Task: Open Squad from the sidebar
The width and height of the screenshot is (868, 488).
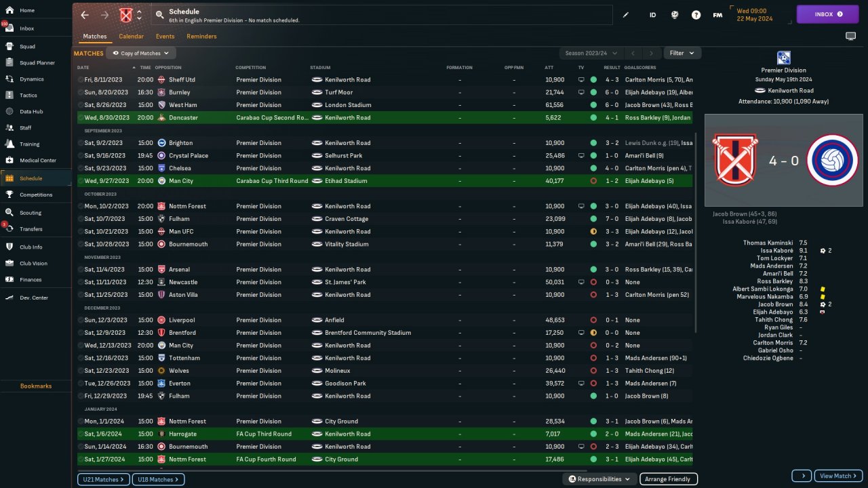Action: (35, 47)
